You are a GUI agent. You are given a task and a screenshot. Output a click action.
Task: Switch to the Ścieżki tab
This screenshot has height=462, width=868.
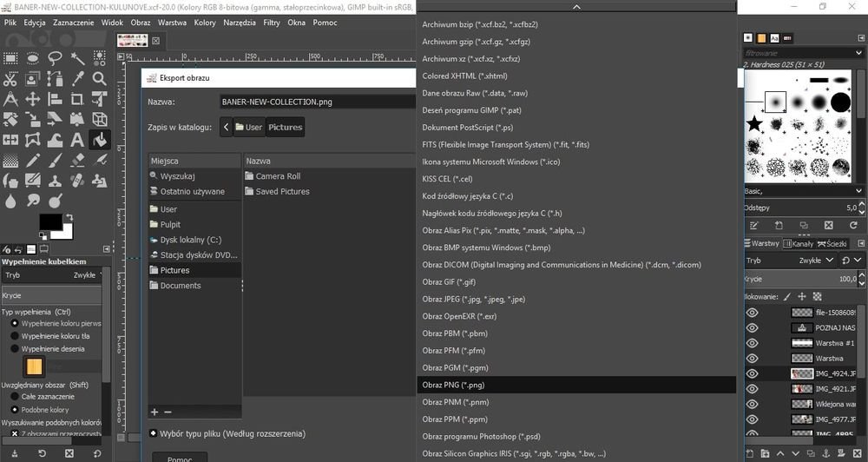[x=832, y=244]
